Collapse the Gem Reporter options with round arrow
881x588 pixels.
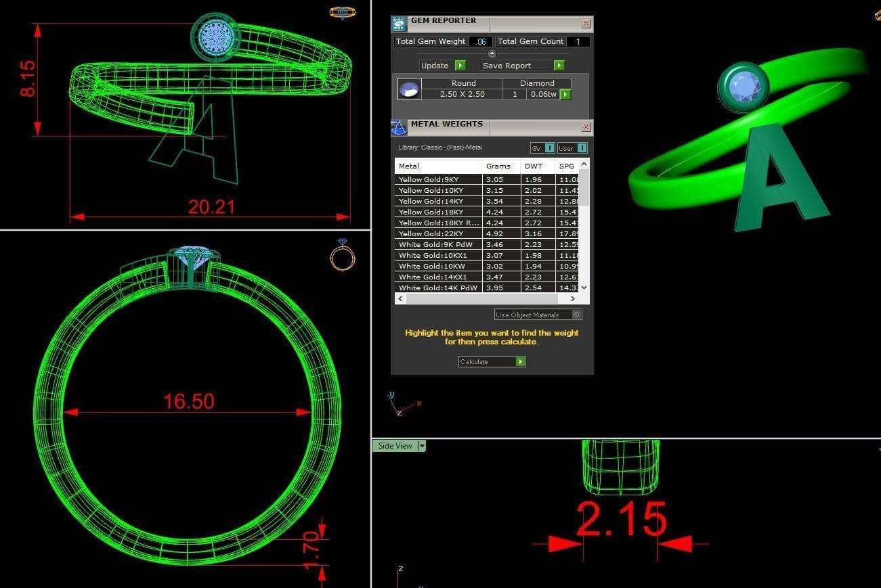coord(492,53)
